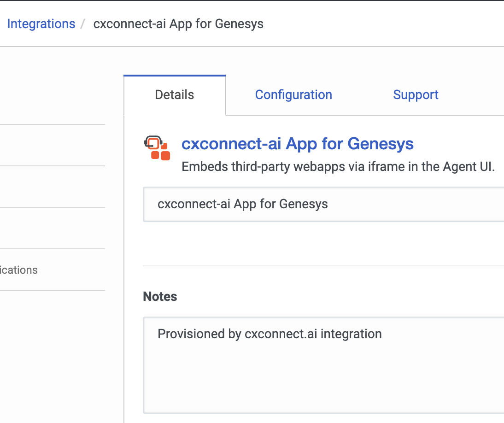The image size is (504, 423).
Task: Click the cxconnect-ai App for Genesys heading link
Action: (298, 144)
